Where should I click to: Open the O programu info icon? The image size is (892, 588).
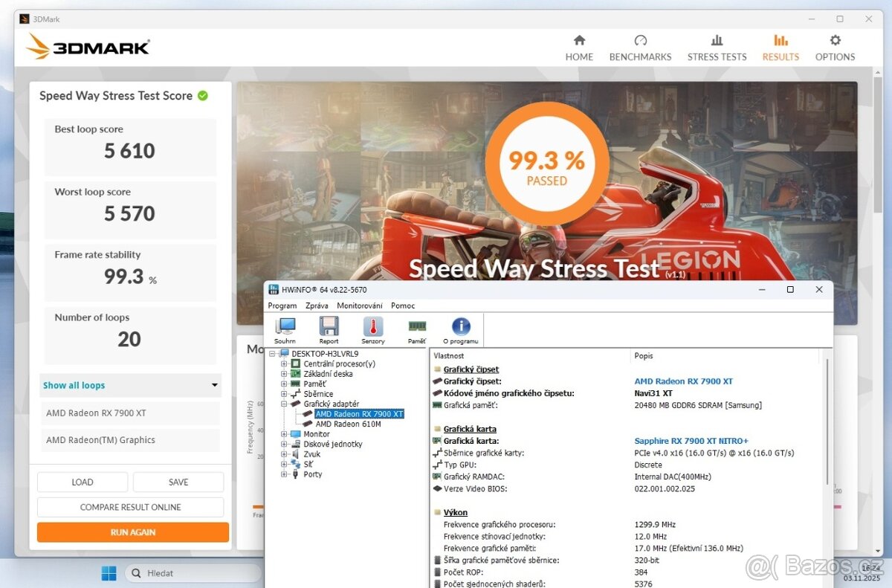[461, 330]
